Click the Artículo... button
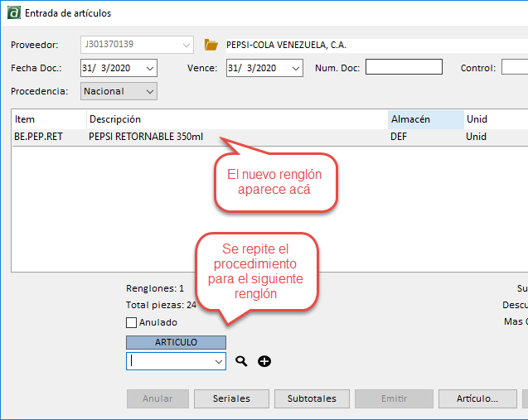Viewport: 528px width, 420px height. 477,398
